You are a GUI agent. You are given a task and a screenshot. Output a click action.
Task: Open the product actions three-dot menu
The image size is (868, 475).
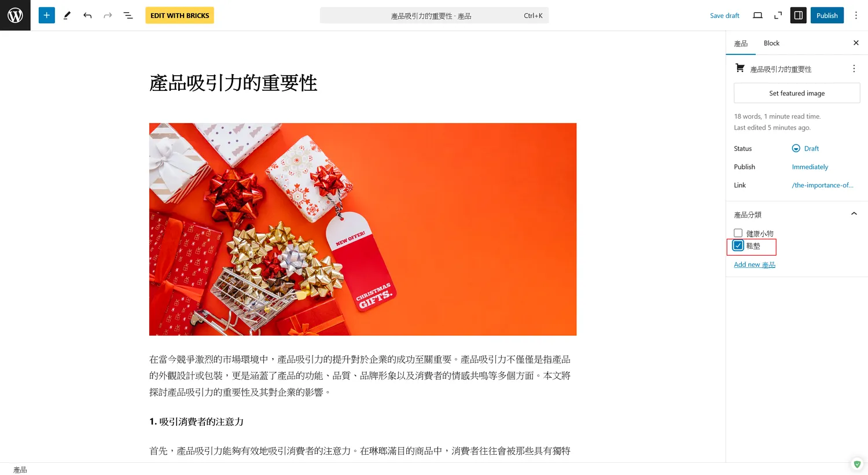point(854,69)
